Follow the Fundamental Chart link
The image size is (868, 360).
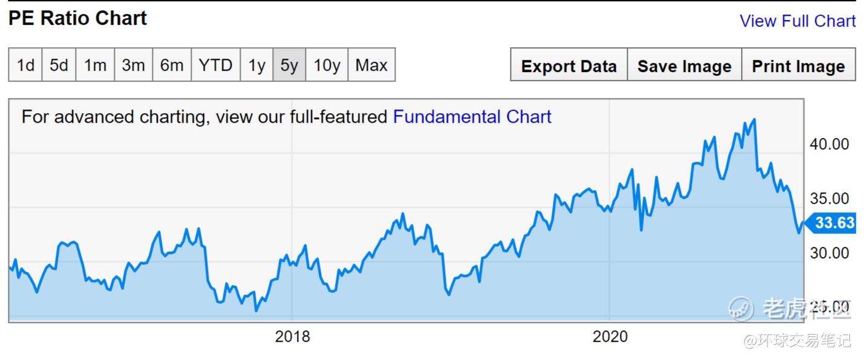472,116
